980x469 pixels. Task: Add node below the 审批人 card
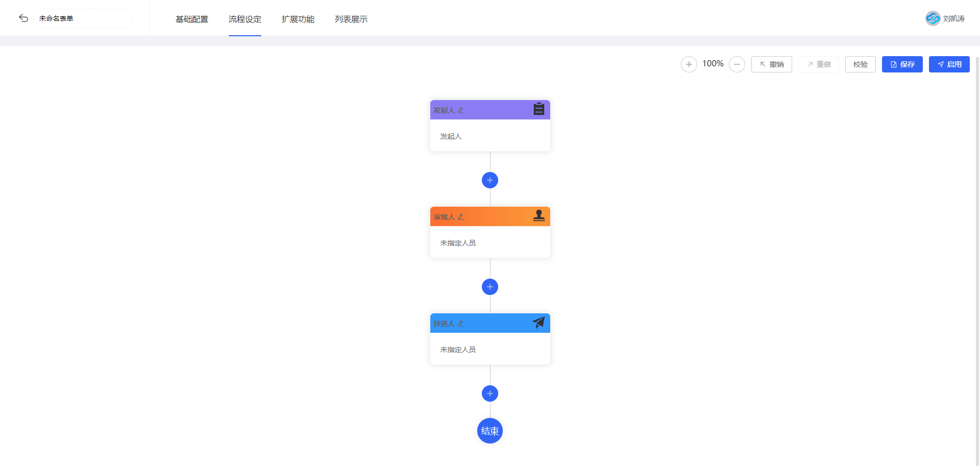[490, 287]
